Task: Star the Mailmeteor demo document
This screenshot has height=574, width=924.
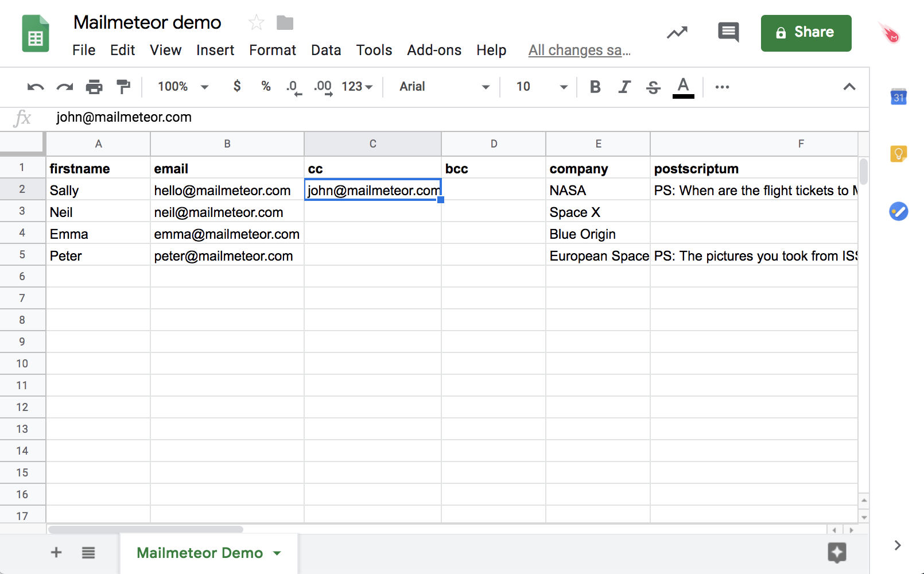Action: coord(256,23)
